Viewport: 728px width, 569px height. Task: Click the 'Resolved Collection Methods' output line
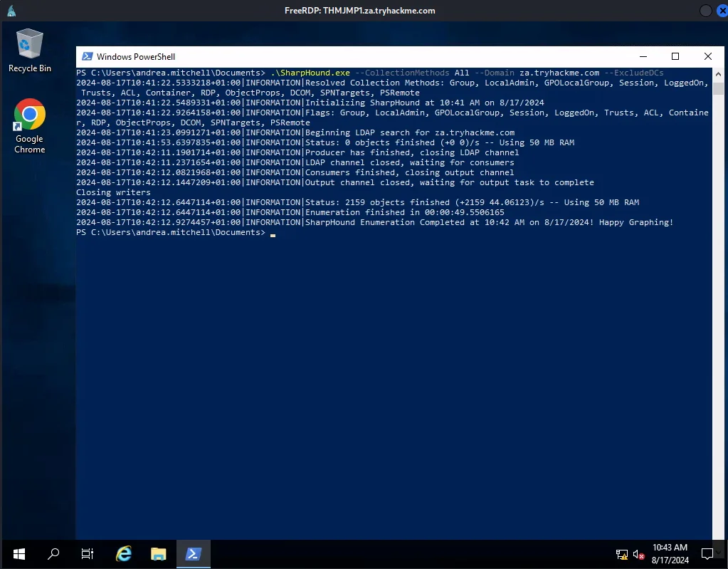pos(393,88)
